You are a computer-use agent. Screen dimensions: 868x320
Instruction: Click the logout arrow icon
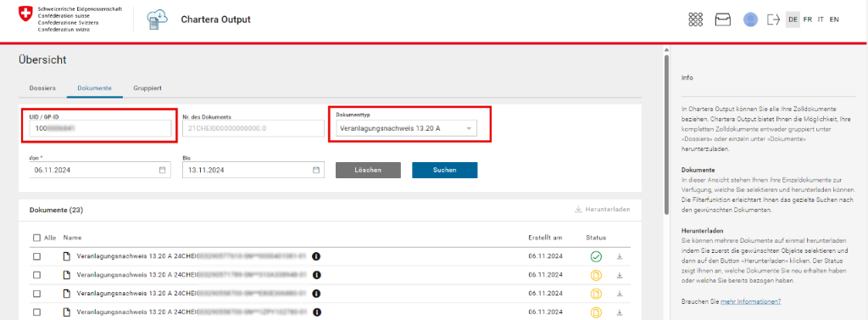pyautogui.click(x=773, y=20)
